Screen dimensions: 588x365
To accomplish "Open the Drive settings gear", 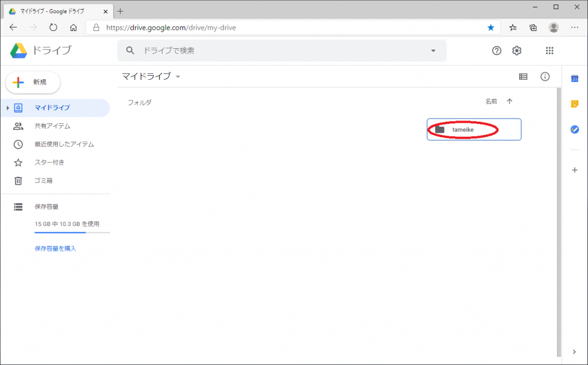I will point(517,51).
